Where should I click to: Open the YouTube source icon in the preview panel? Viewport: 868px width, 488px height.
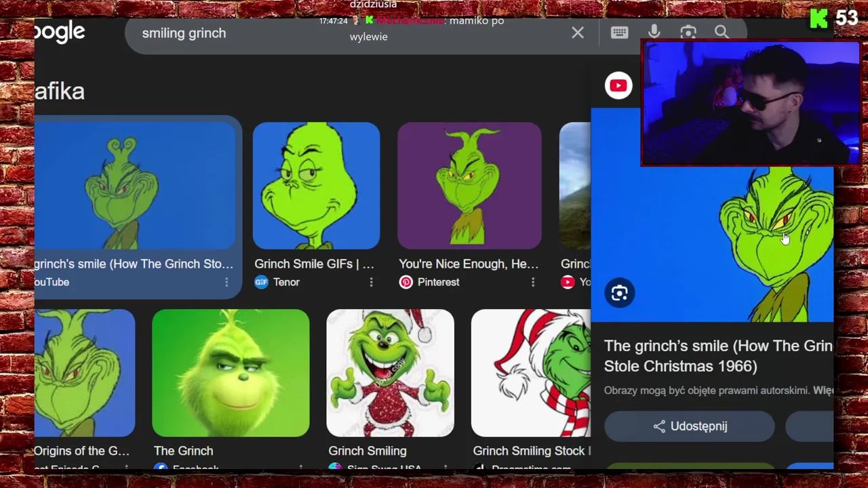618,85
